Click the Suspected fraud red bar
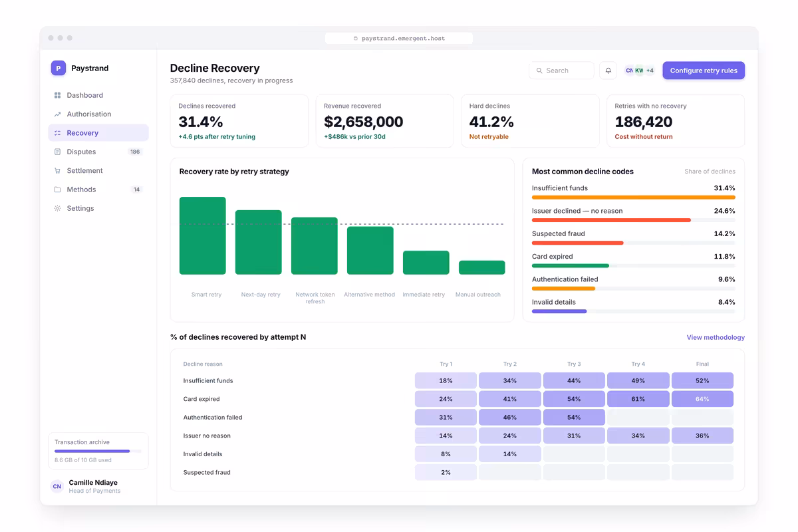The image size is (798, 532). pyautogui.click(x=578, y=243)
